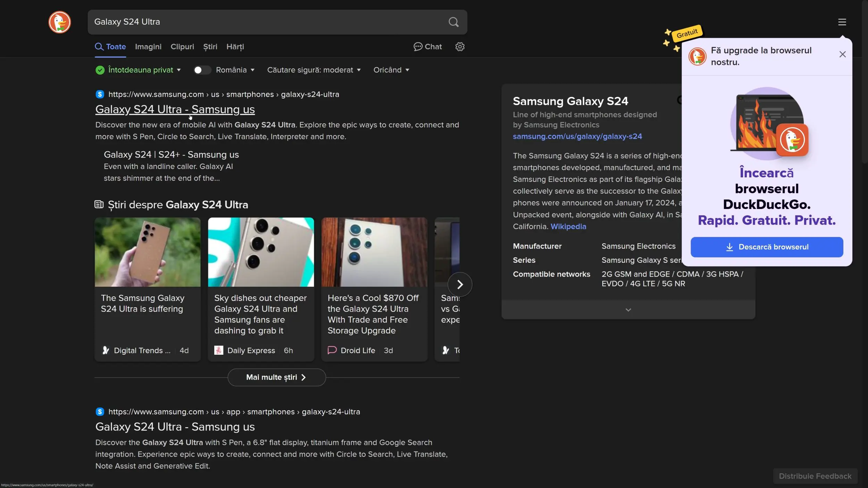
Task: Click the Samsung Electronics manufacturer value
Action: click(638, 246)
